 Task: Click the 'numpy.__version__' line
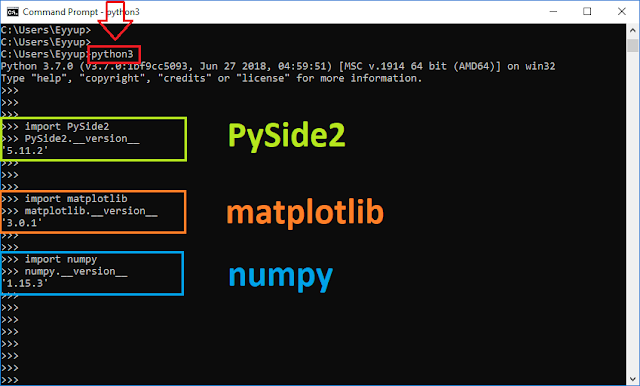64,271
